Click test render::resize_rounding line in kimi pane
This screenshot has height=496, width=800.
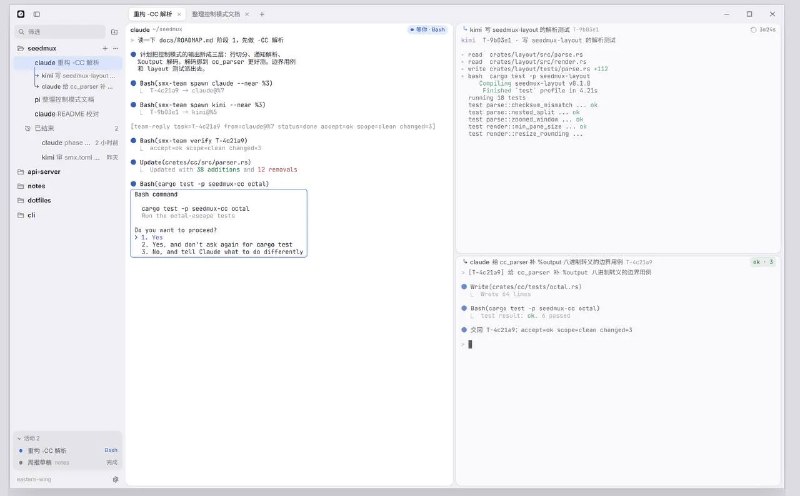click(526, 134)
